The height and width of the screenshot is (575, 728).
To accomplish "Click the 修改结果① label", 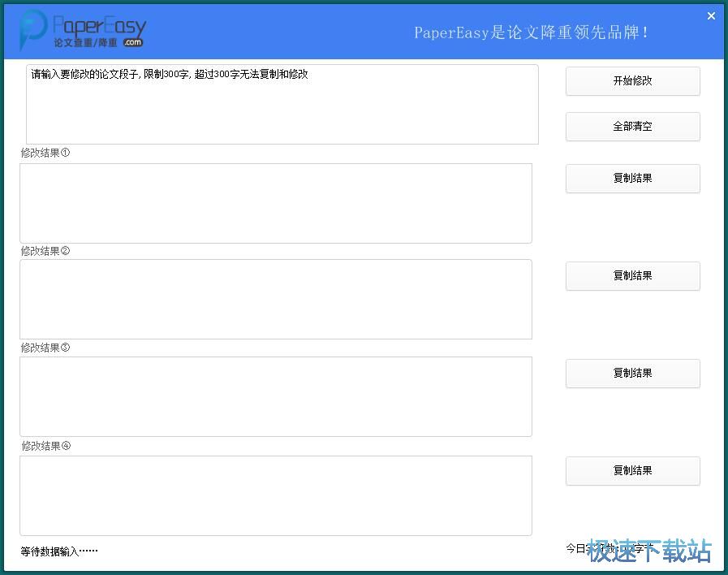I will (x=45, y=153).
